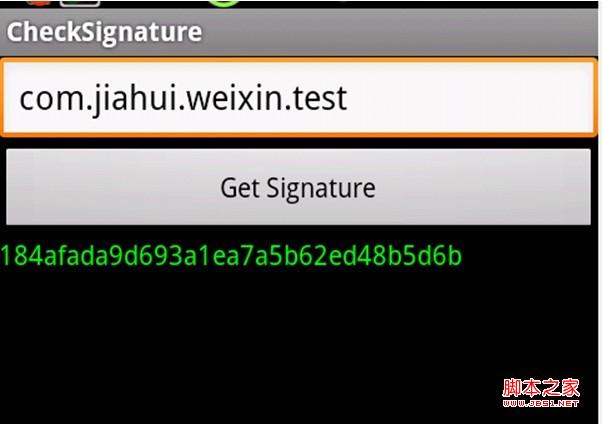Tap the red status bar icon

click(x=39, y=3)
